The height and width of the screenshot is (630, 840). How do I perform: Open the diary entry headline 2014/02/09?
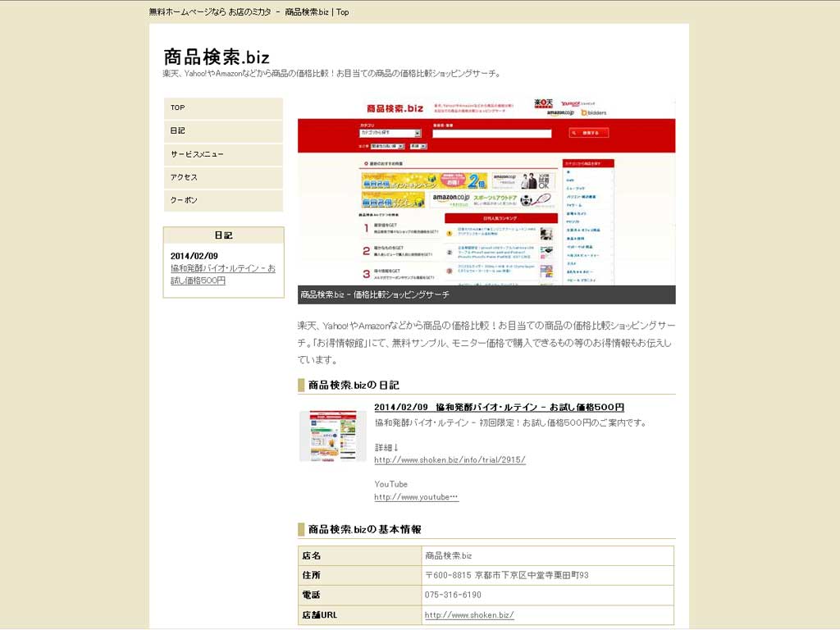(499, 407)
